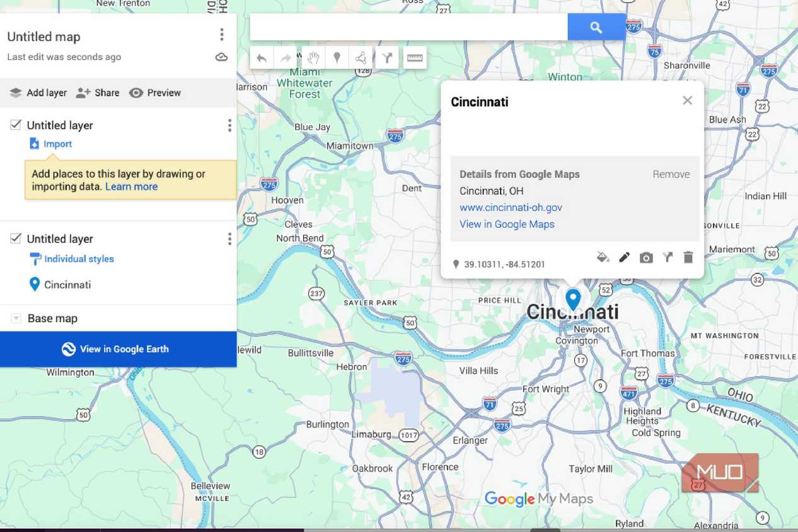Click the coordinates 39.10311, -84.51201 text
The height and width of the screenshot is (532, 798).
tap(504, 265)
